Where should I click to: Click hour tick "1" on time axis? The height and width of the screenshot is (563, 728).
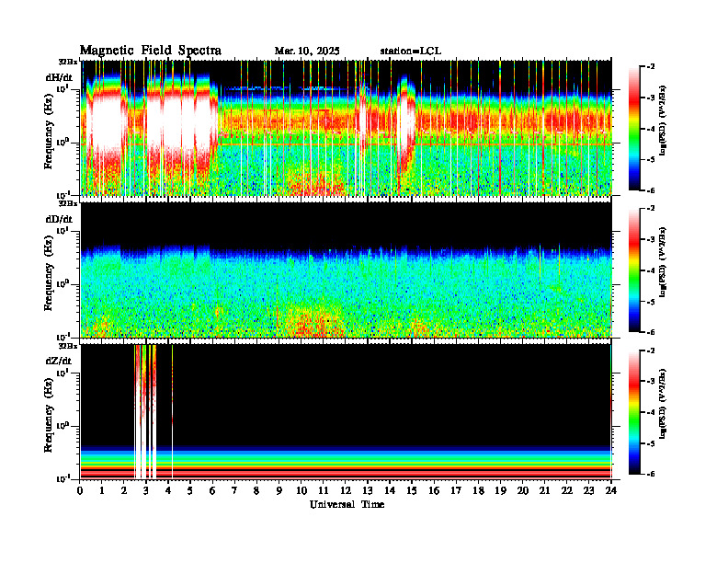[x=102, y=491]
